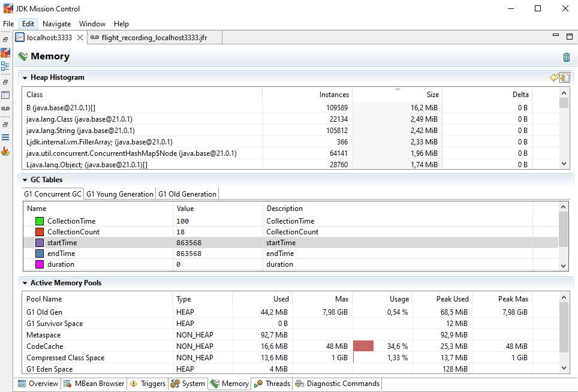
Task: Open the Diagnostic Commands tab
Action: tap(338, 384)
